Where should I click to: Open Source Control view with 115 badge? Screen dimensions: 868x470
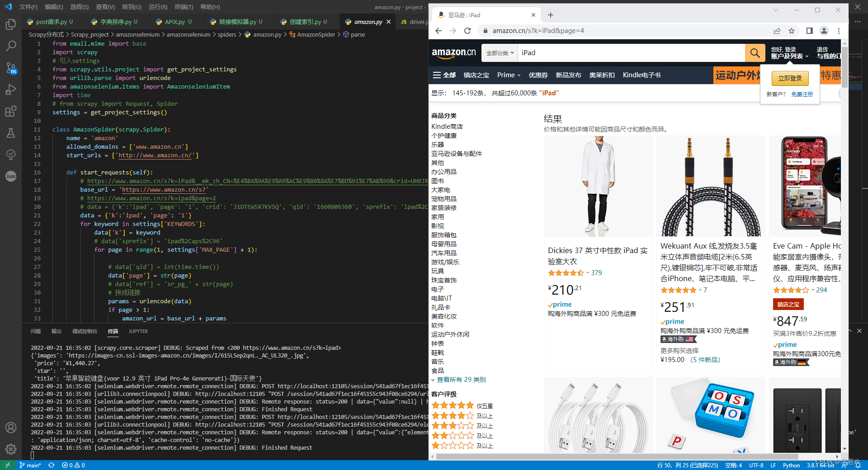click(11, 68)
